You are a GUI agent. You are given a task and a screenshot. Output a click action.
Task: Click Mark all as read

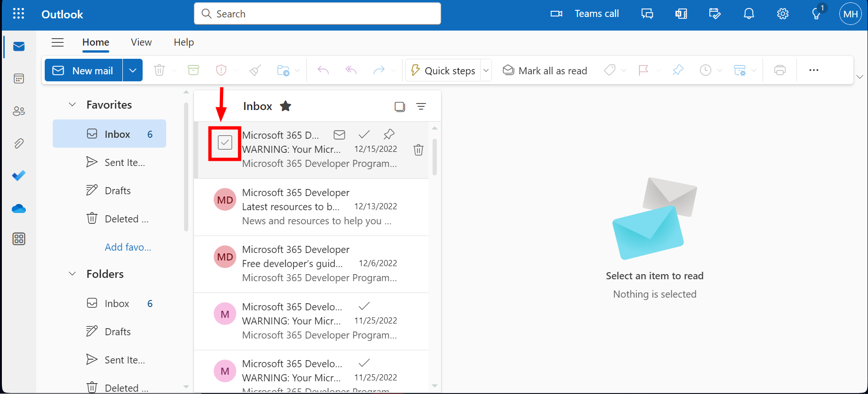[545, 71]
